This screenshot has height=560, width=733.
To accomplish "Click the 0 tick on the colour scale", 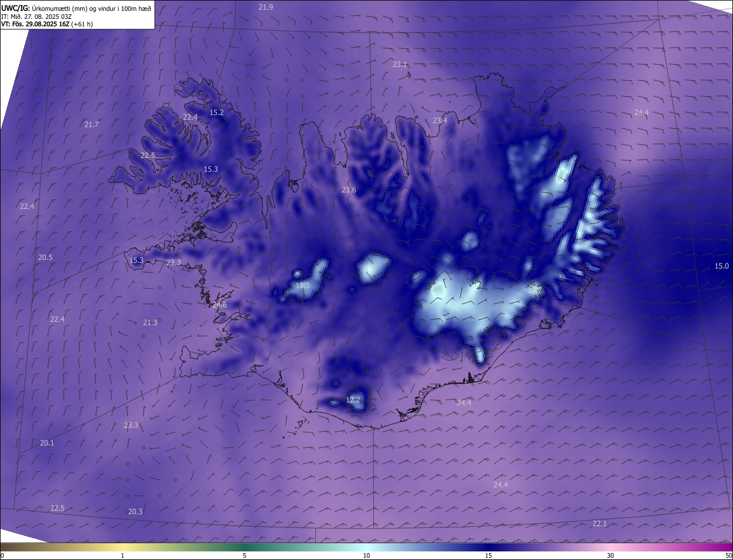I will click(x=2, y=555).
